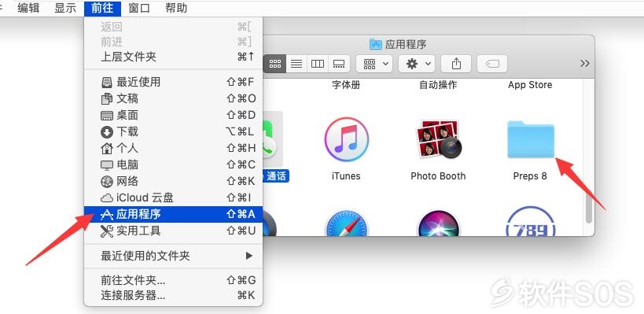Image resolution: width=644 pixels, height=314 pixels.
Task: Click the App Store label
Action: tap(530, 85)
